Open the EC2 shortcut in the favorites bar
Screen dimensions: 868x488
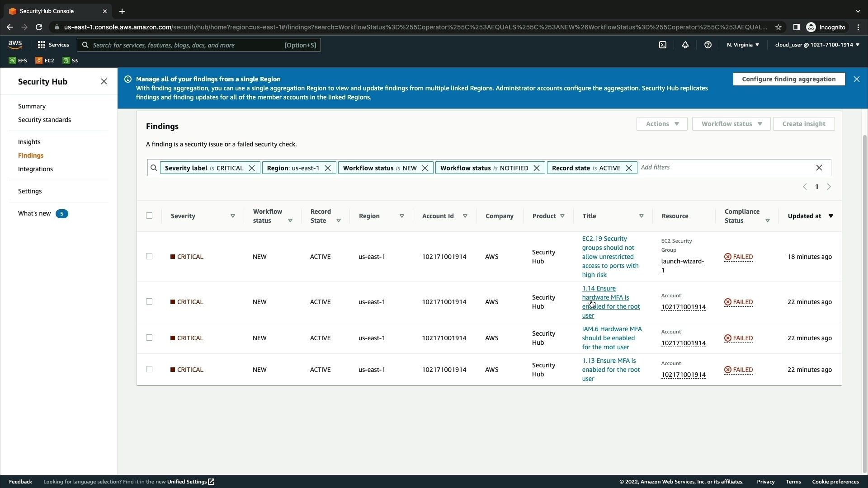tap(45, 61)
